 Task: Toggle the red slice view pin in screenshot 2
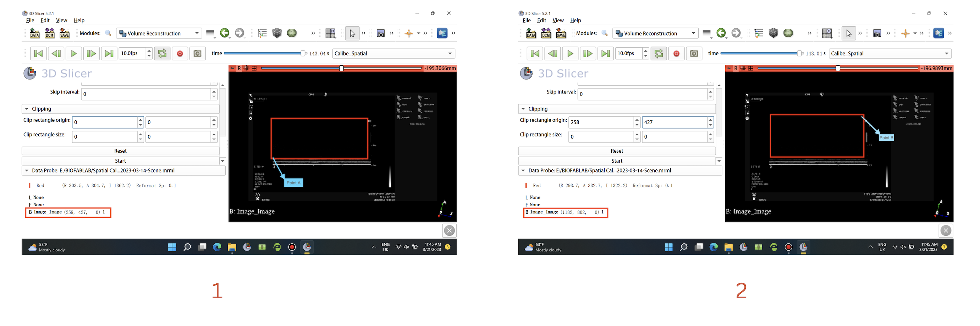coord(728,69)
